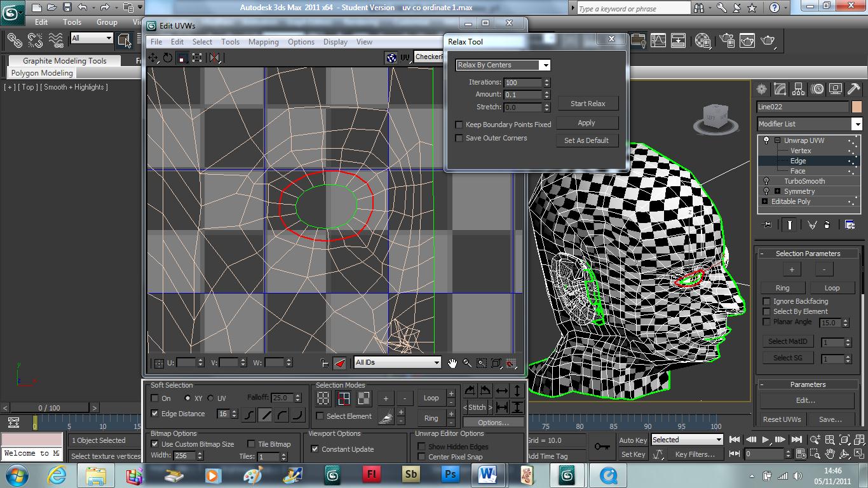Click the Start Relax button
The width and height of the screenshot is (868, 488).
pyautogui.click(x=588, y=103)
